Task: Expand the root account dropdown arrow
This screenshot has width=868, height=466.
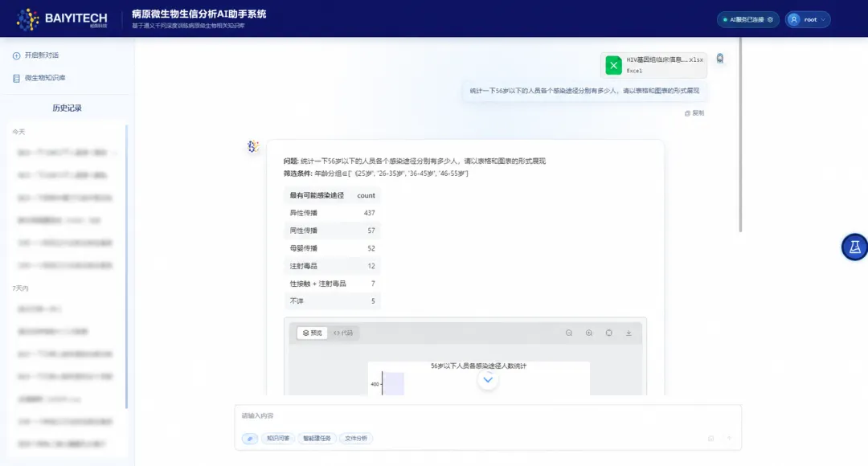Action: click(823, 20)
